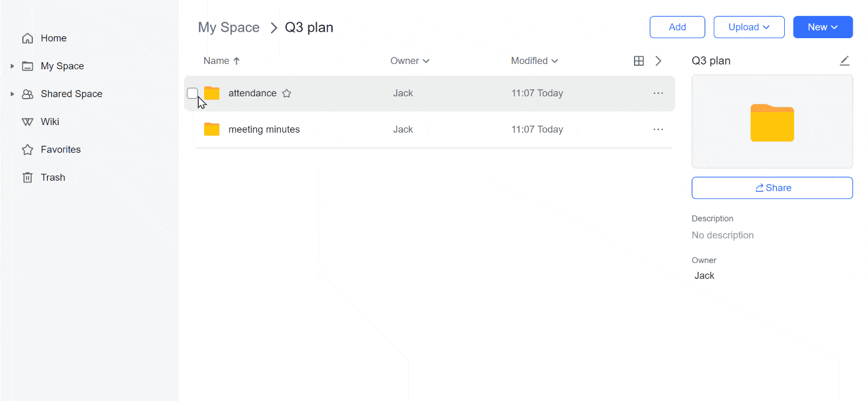868x401 pixels.
Task: Navigate to My Space breadcrumb
Action: pos(229,28)
